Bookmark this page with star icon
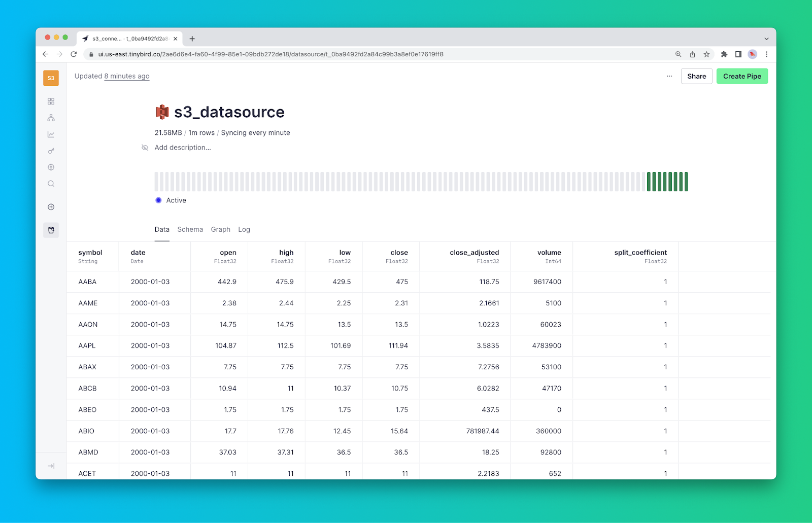Image resolution: width=812 pixels, height=523 pixels. 706,54
